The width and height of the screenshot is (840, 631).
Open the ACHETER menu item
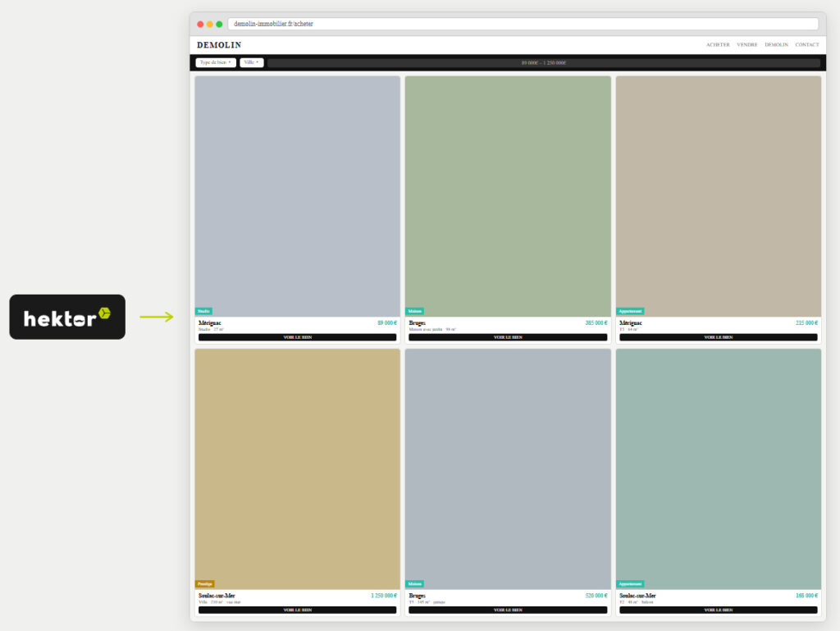click(x=718, y=45)
